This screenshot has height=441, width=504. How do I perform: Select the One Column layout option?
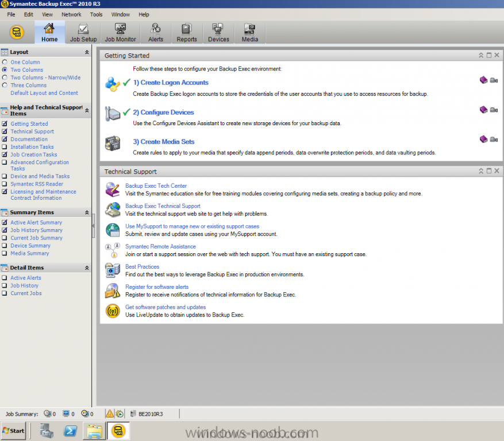click(5, 62)
